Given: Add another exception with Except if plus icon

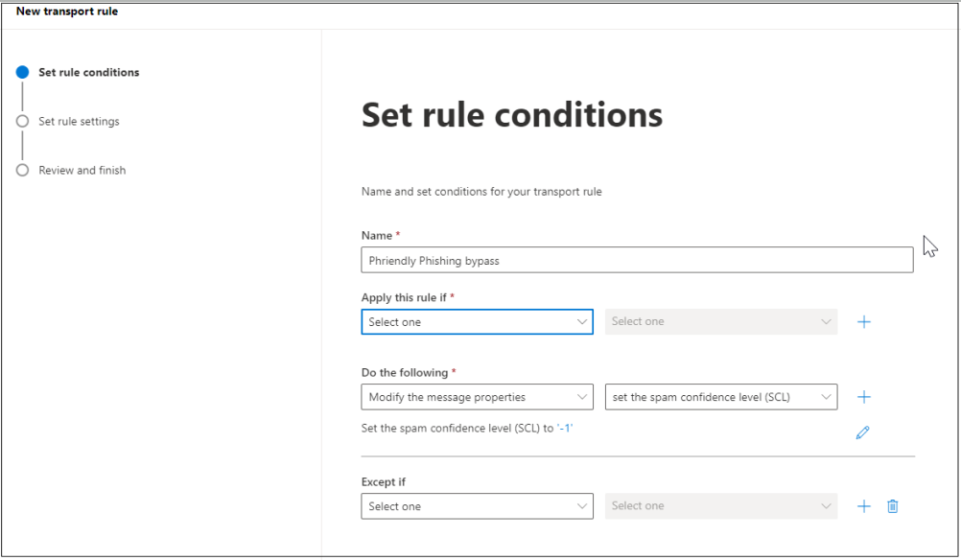Looking at the screenshot, I should (x=863, y=506).
